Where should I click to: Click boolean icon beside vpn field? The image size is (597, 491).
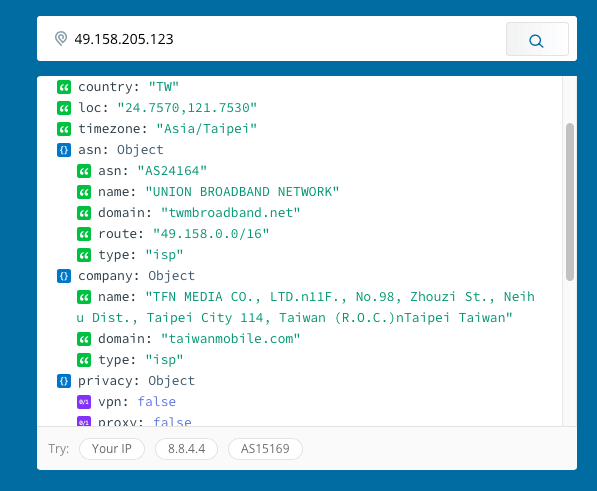click(84, 402)
